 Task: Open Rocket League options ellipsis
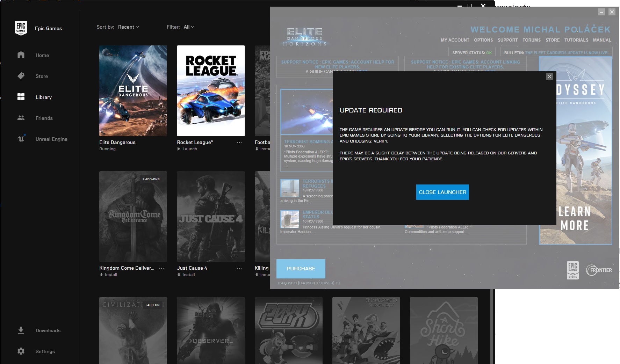[239, 143]
